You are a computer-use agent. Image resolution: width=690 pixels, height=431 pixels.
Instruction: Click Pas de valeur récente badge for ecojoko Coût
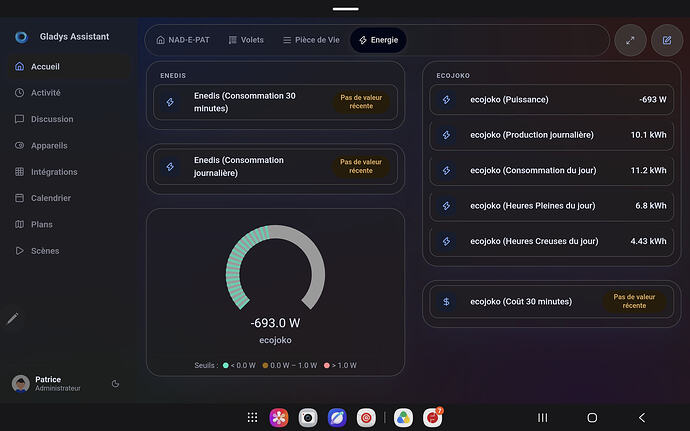[x=634, y=302]
